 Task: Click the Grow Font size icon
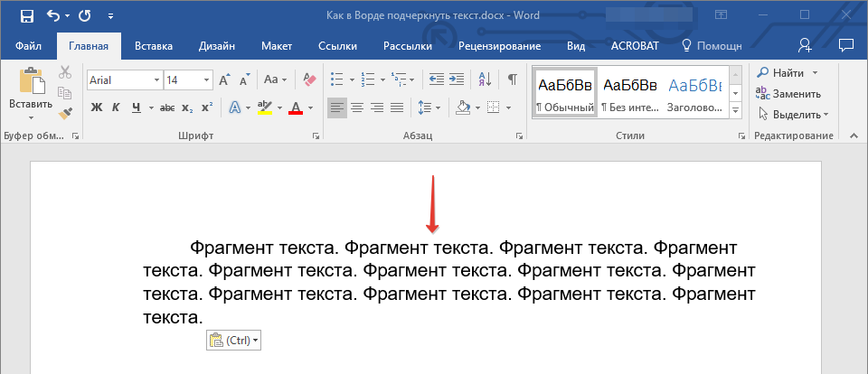(225, 79)
